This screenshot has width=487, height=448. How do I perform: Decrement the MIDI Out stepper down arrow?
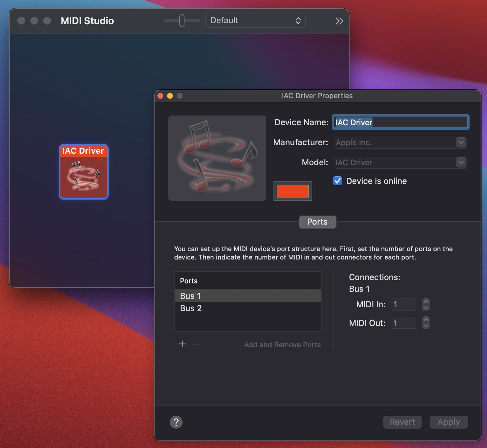[426, 326]
